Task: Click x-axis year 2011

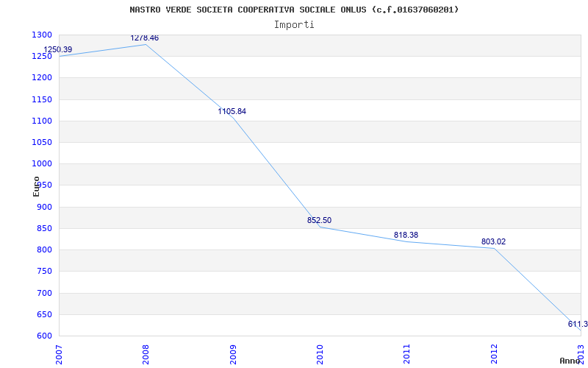Action: (x=407, y=354)
